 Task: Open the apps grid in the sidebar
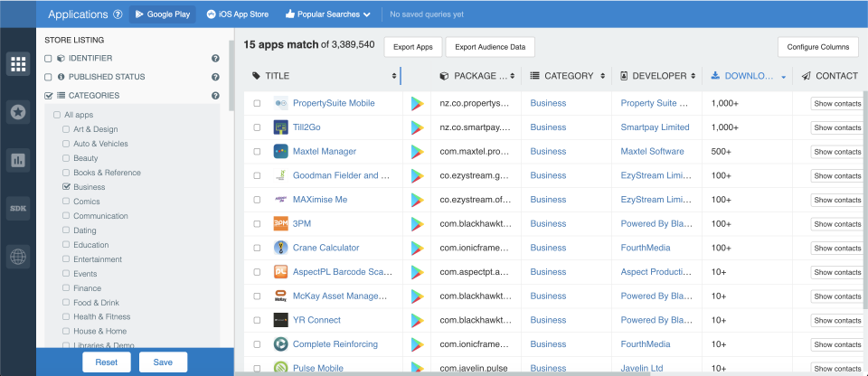tap(18, 63)
